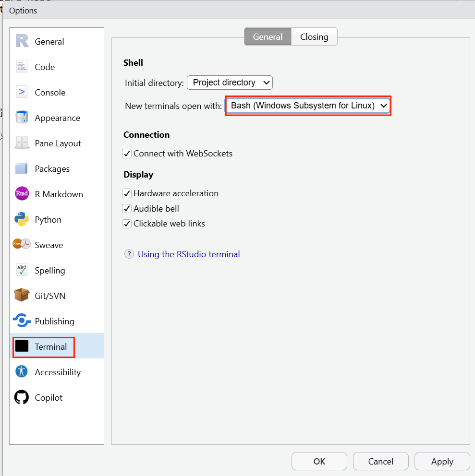Click the Rmd R Markdown icon
Image resolution: width=475 pixels, height=476 pixels.
22,193
